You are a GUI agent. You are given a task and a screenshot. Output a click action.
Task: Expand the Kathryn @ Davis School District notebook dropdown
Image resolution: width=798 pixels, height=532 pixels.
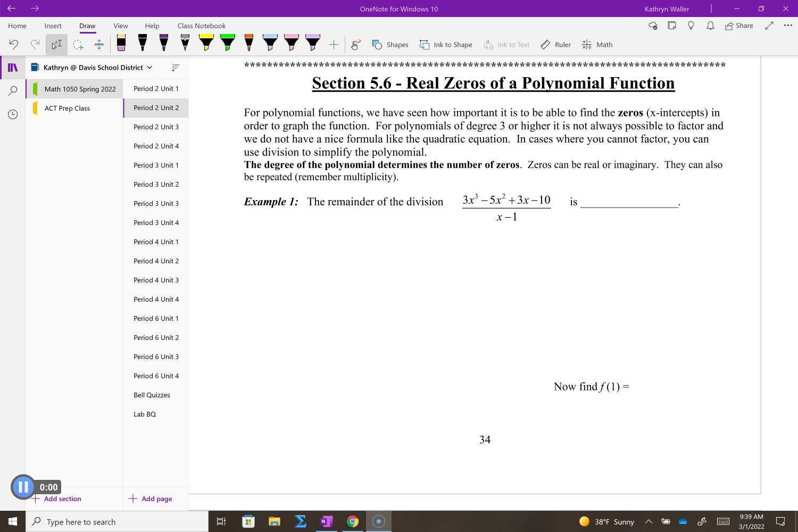coord(149,67)
